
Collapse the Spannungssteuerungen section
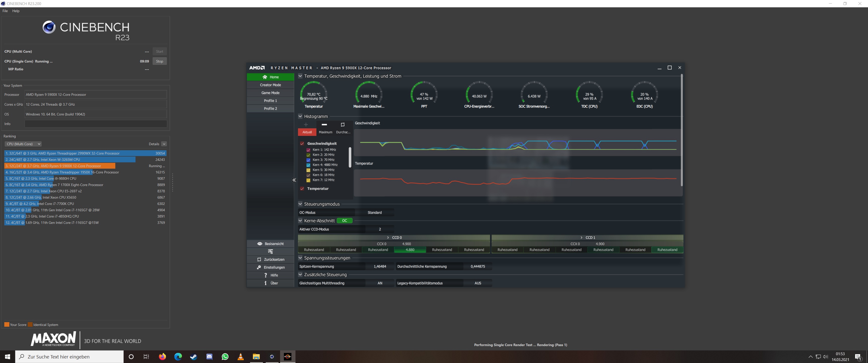[300, 258]
